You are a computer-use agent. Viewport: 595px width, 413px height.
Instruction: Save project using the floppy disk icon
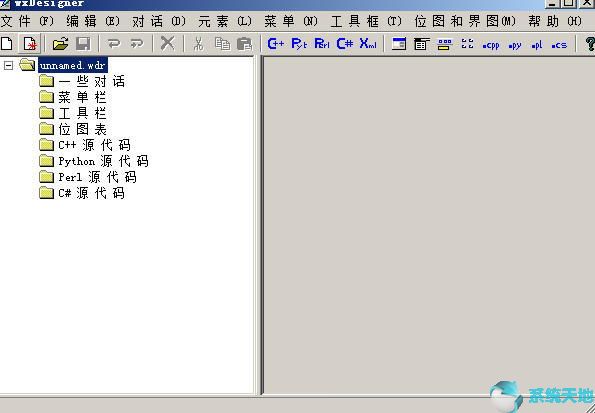point(83,44)
